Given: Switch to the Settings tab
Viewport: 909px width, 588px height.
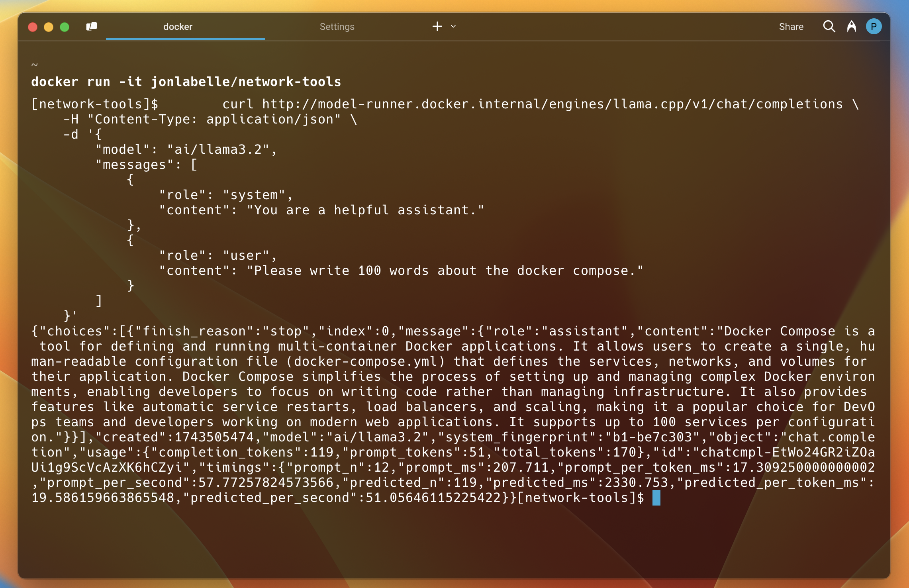Looking at the screenshot, I should click(337, 27).
